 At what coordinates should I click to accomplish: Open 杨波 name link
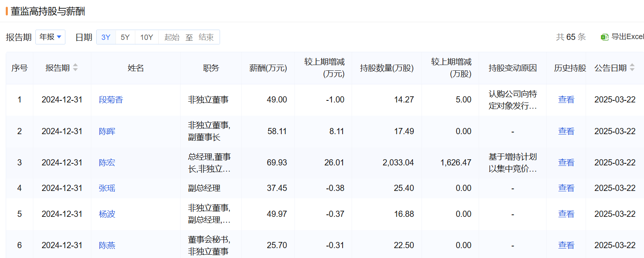107,214
